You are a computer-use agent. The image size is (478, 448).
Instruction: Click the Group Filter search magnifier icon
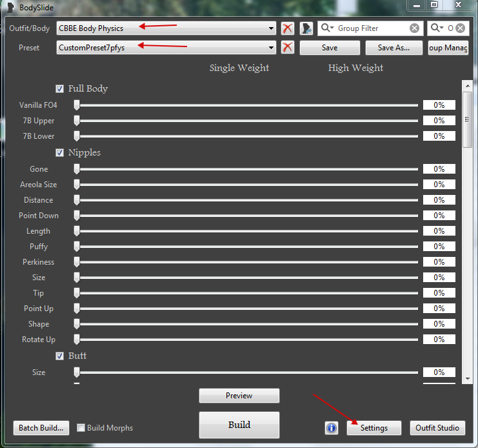click(x=327, y=28)
